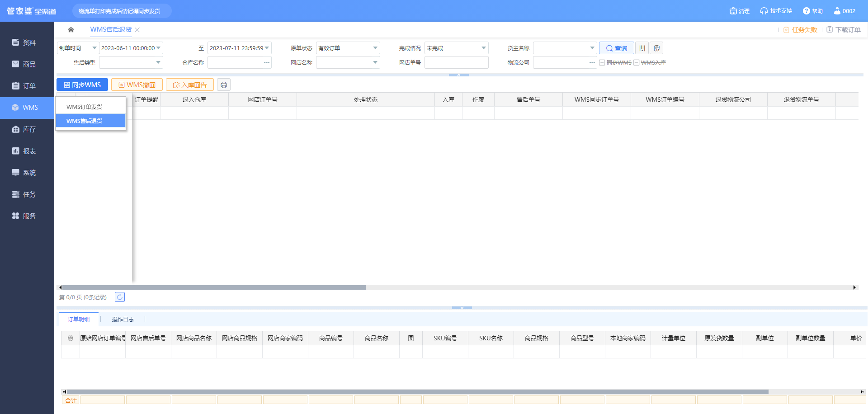Switch to the 操作日志 tab
868x414 pixels.
pyautogui.click(x=123, y=320)
